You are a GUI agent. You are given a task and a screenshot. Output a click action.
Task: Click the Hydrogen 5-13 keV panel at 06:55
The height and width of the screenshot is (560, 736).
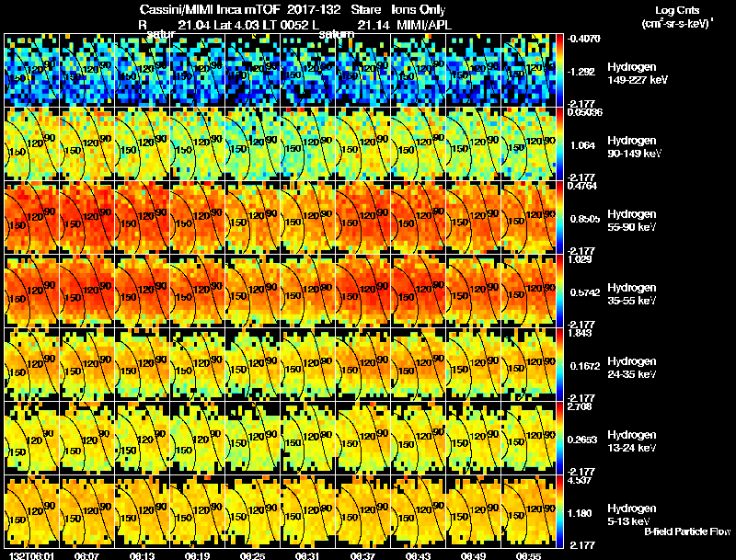(x=528, y=511)
